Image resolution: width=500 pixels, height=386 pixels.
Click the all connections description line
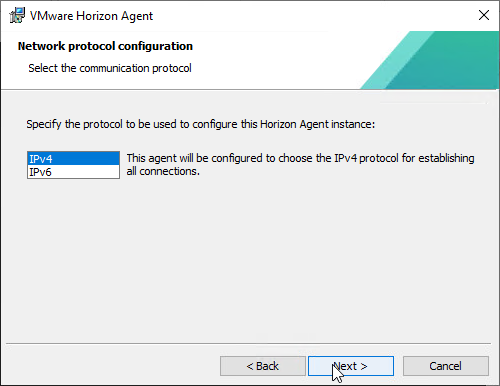pyautogui.click(x=163, y=171)
